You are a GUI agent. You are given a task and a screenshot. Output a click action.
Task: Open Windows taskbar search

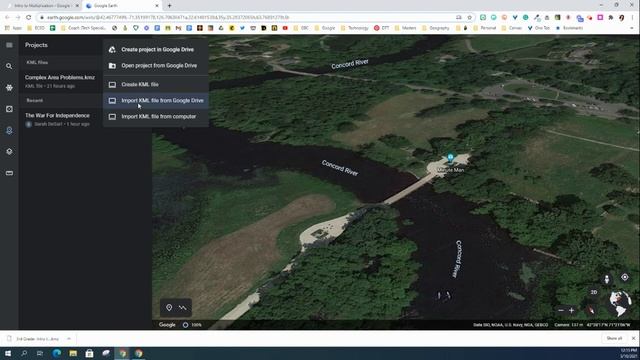point(24,353)
